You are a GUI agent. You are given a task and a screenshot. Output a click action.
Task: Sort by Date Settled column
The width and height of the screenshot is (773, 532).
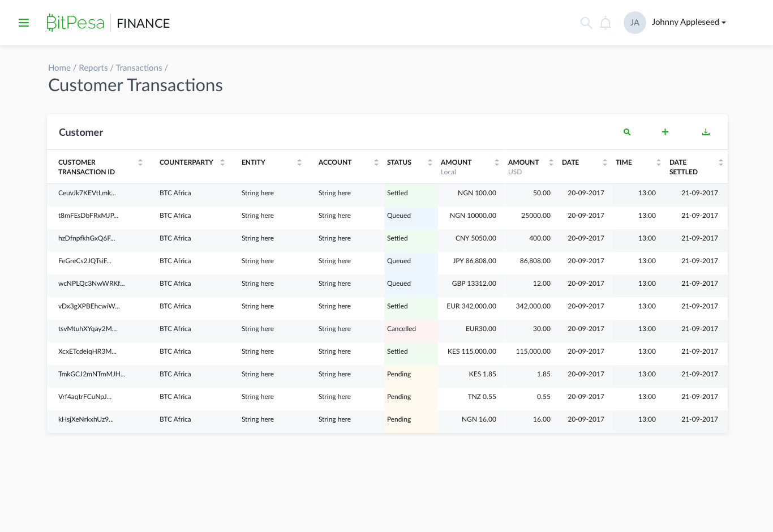(721, 162)
